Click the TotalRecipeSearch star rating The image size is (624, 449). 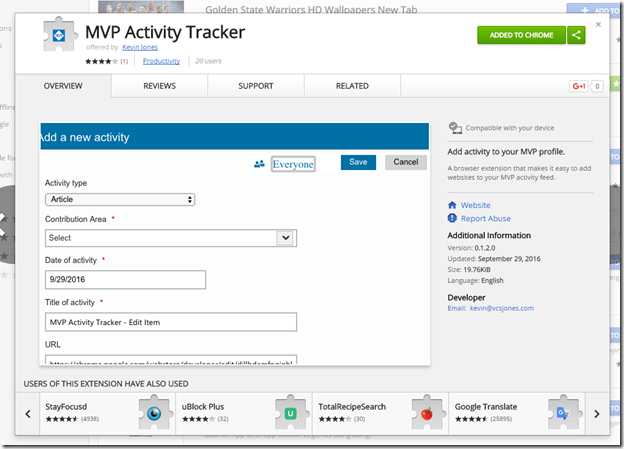[335, 419]
